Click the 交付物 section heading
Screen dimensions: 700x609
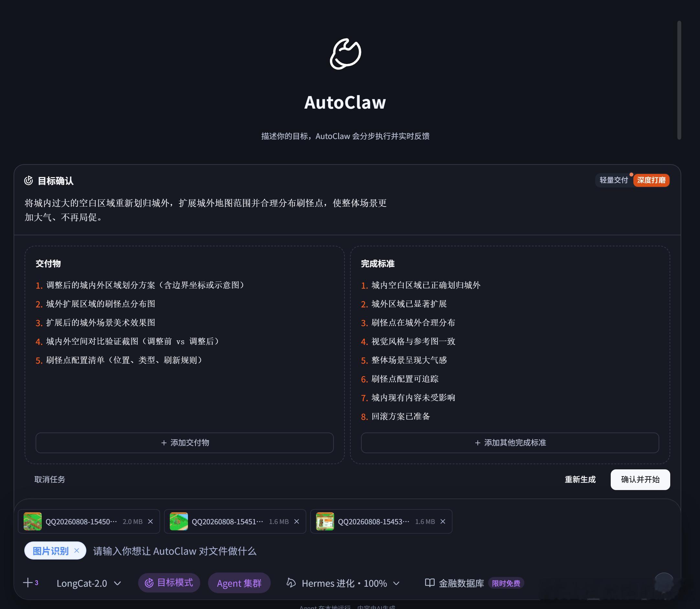(x=48, y=263)
